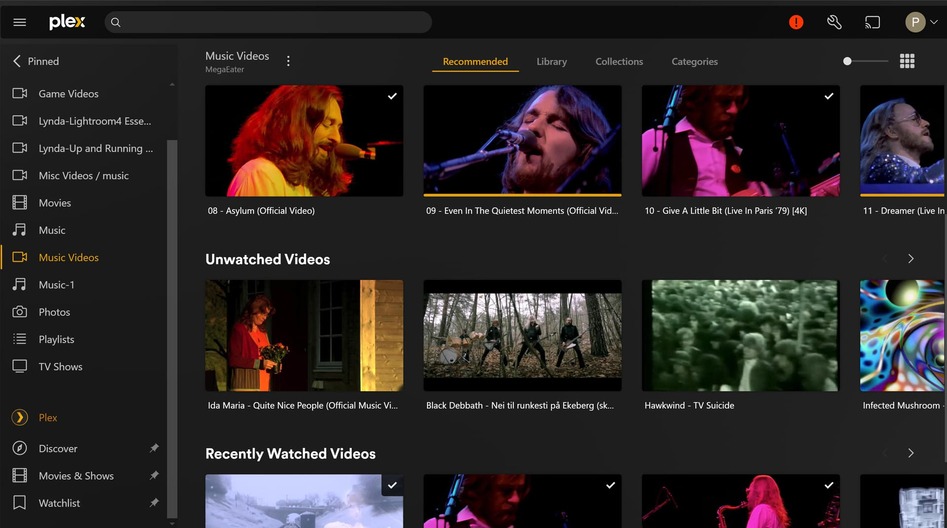Screen dimensions: 947x528
Task: Unpin Movies & Shows with pin icon
Action: tap(154, 475)
